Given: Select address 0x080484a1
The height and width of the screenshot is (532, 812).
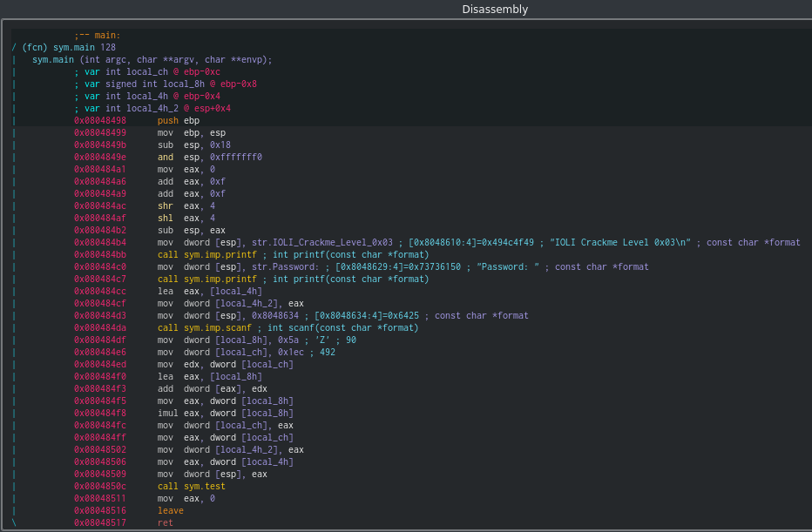Looking at the screenshot, I should [x=99, y=169].
